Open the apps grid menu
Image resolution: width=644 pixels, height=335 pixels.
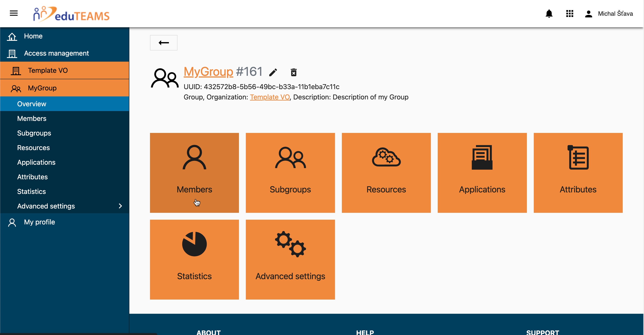click(x=569, y=14)
